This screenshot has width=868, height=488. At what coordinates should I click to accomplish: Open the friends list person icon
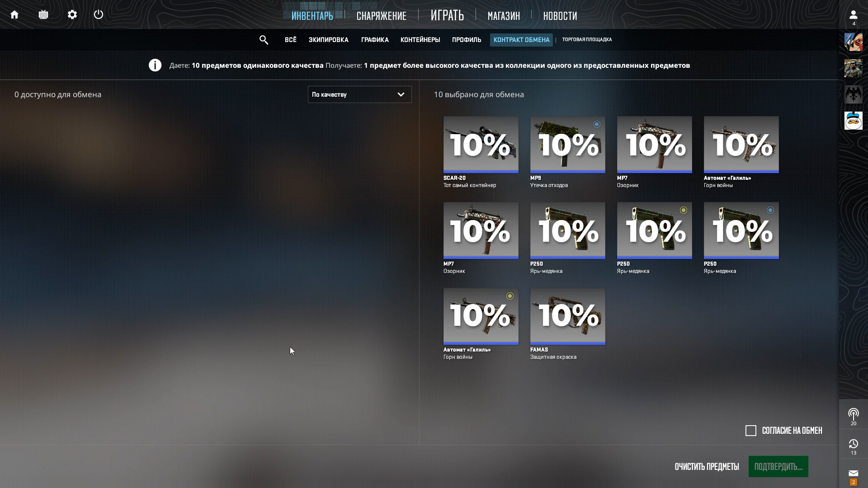point(853,15)
